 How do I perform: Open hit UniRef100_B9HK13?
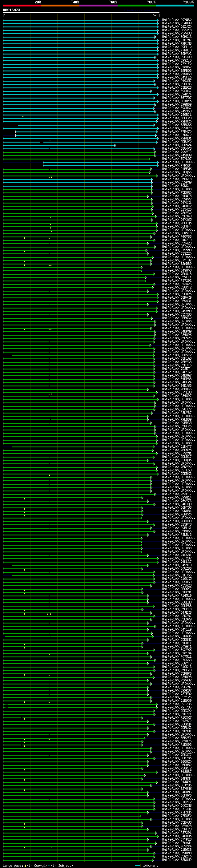tap(176, 37)
